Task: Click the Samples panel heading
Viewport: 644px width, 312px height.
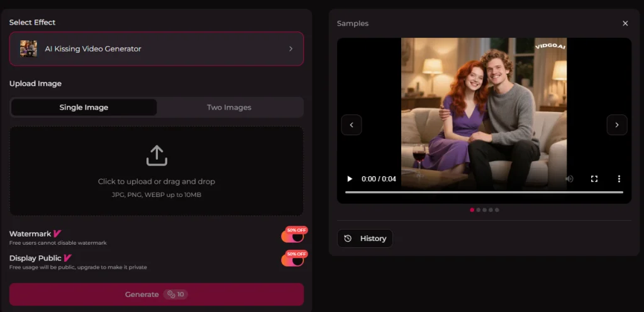Action: pyautogui.click(x=352, y=23)
